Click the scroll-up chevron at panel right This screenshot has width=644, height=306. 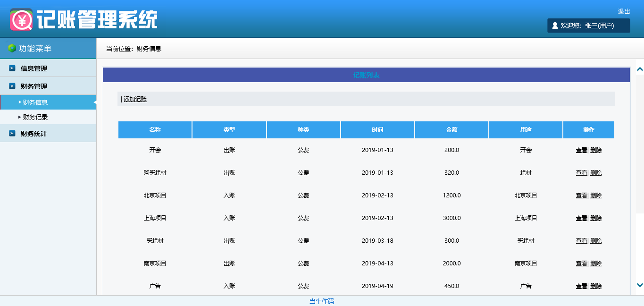point(640,69)
